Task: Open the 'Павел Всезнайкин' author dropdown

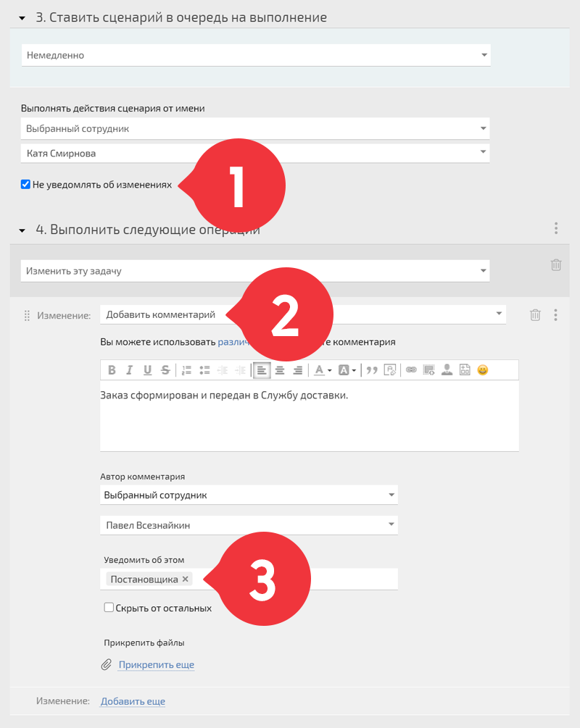Action: pos(249,525)
